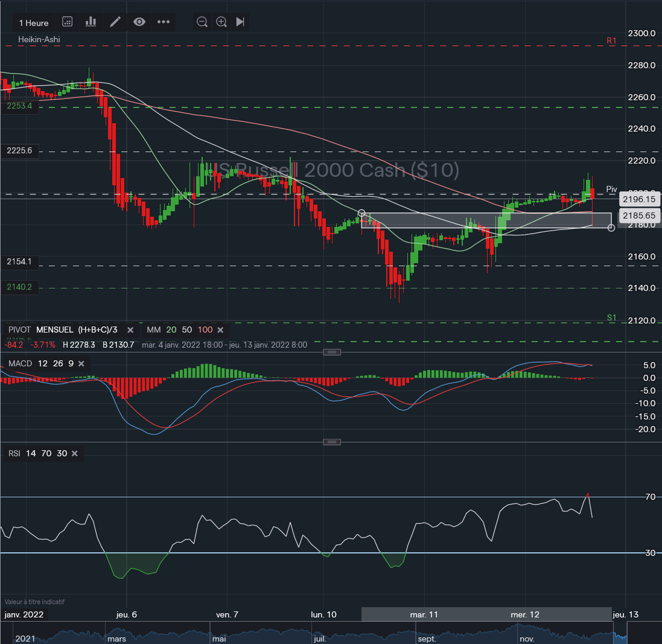Click the RSI 30 level label
Image resolution: width=662 pixels, height=644 pixels.
pos(650,553)
